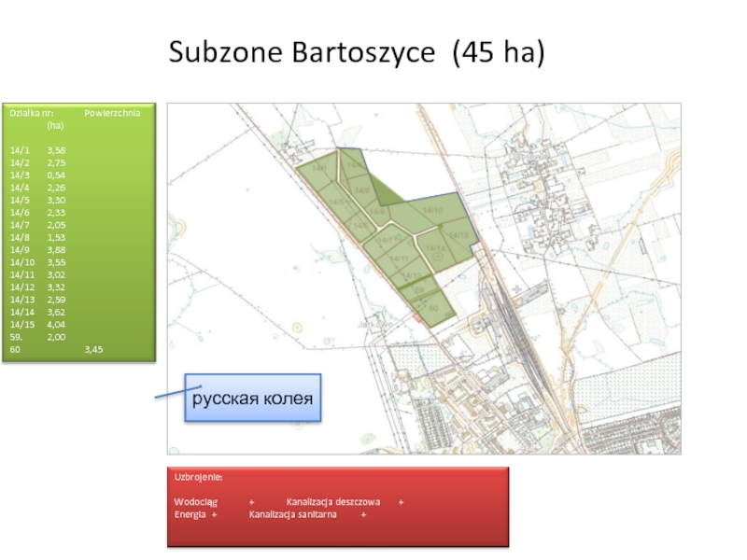The height and width of the screenshot is (560, 747).
Task: Click the "Powierzchnia" column header
Action: coord(112,112)
